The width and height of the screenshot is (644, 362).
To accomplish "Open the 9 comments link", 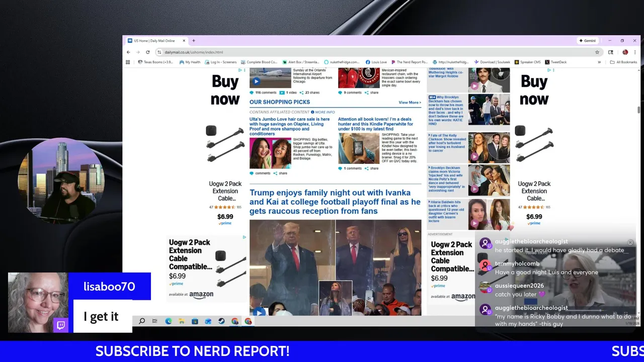I will tap(350, 93).
